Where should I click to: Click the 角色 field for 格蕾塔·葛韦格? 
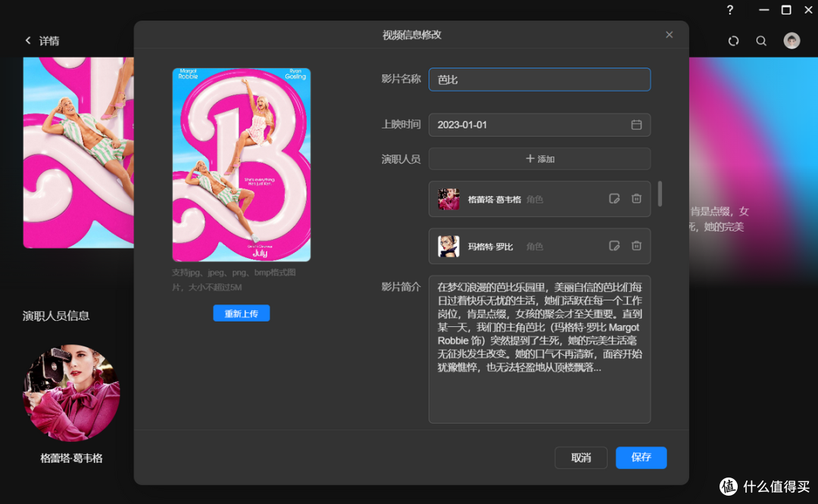coord(535,199)
